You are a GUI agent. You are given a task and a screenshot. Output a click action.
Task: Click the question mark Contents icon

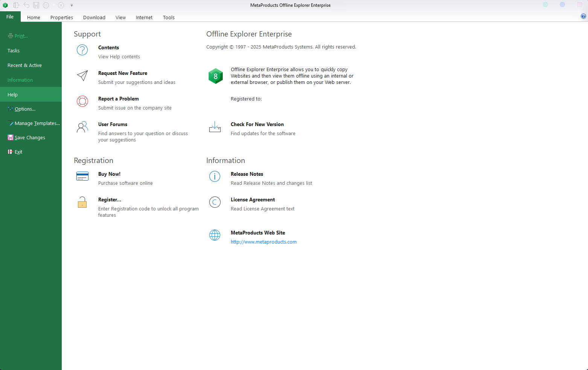[x=82, y=50]
